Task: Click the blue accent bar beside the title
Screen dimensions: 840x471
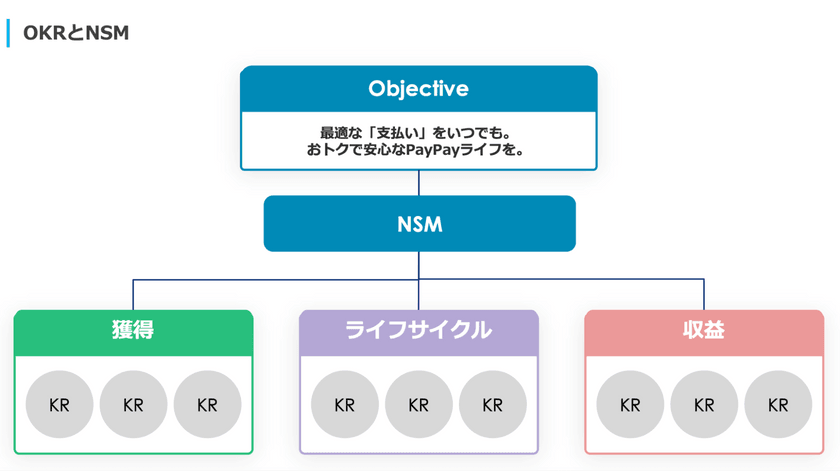Action: (8, 33)
